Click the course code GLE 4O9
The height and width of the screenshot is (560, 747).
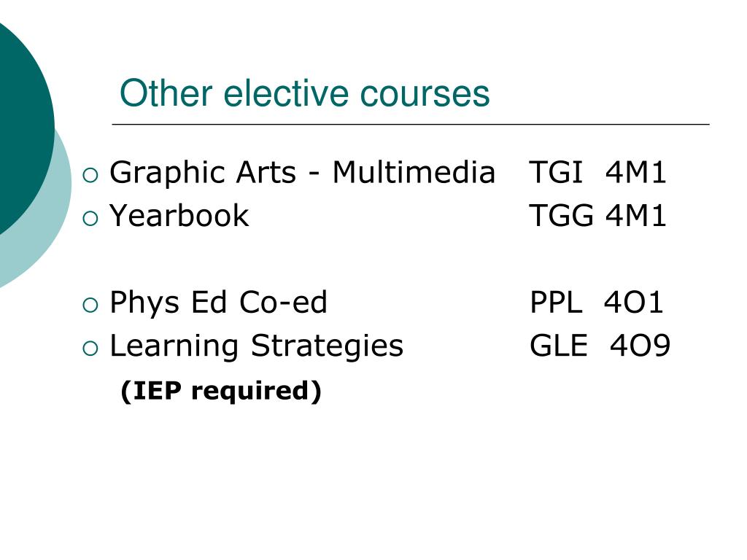point(600,346)
